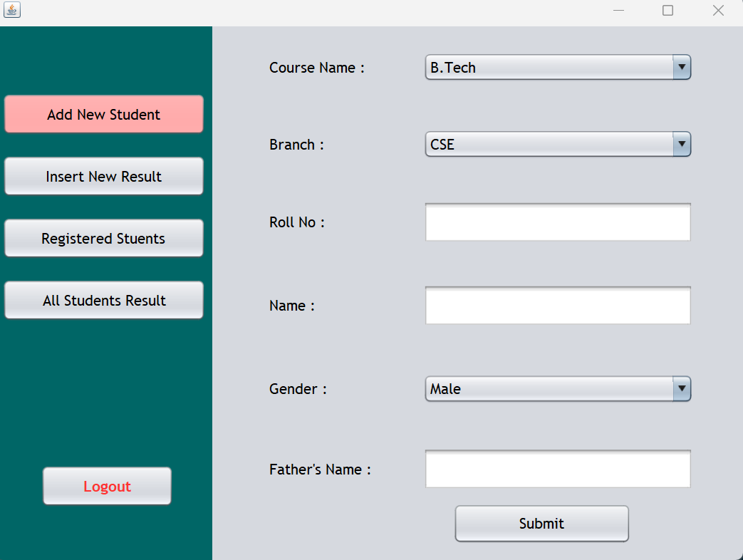Open All Students Result page
The width and height of the screenshot is (743, 560).
103,300
